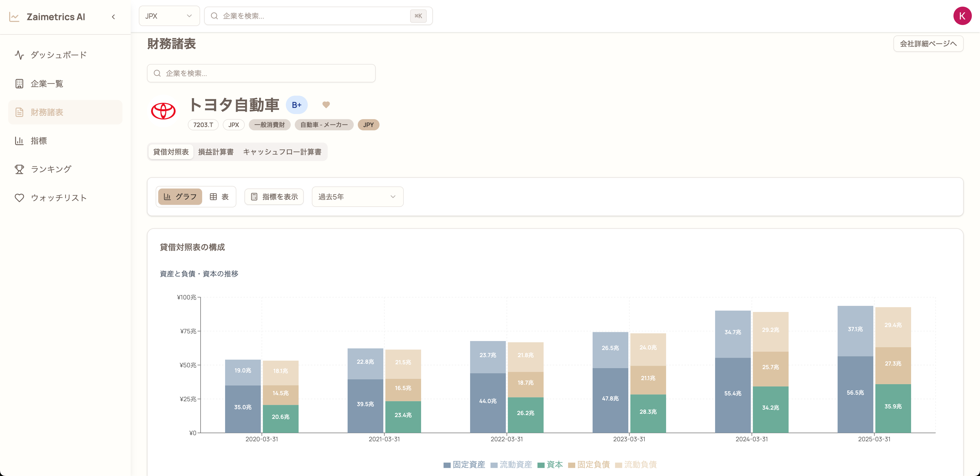
Task: Open ダッシュボード from the sidebar
Action: [59, 55]
